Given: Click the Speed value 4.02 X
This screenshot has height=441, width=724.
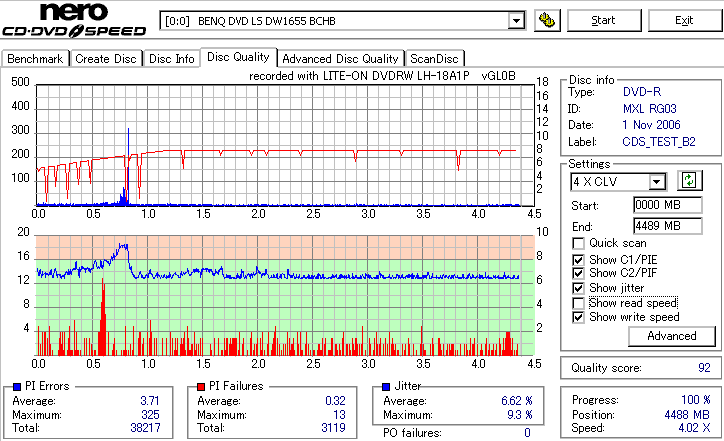Looking at the screenshot, I should 694,428.
